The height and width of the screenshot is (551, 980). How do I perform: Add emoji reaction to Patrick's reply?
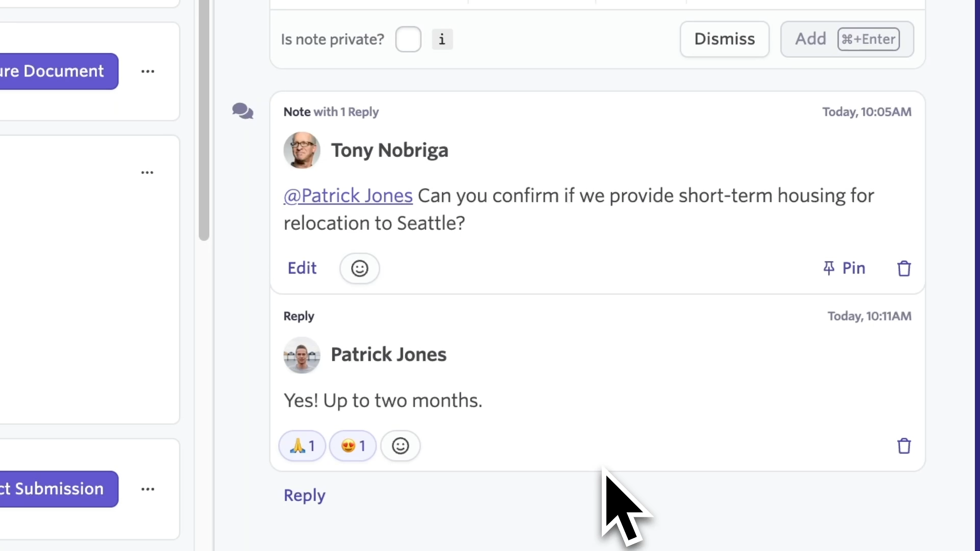coord(400,446)
